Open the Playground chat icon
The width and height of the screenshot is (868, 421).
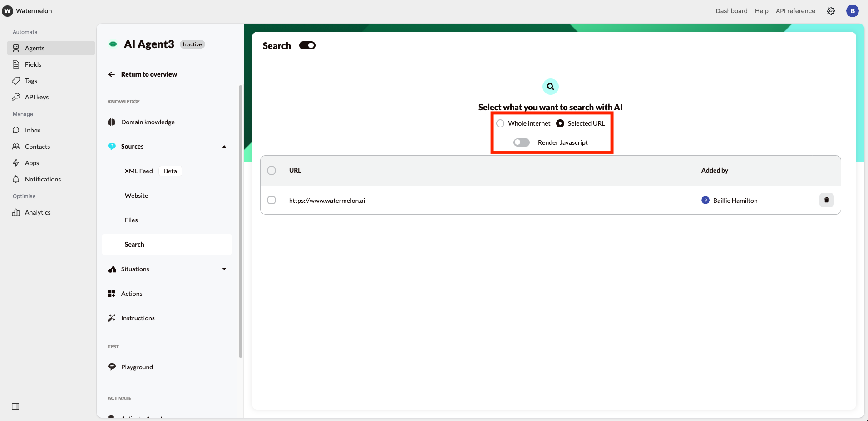coord(112,367)
